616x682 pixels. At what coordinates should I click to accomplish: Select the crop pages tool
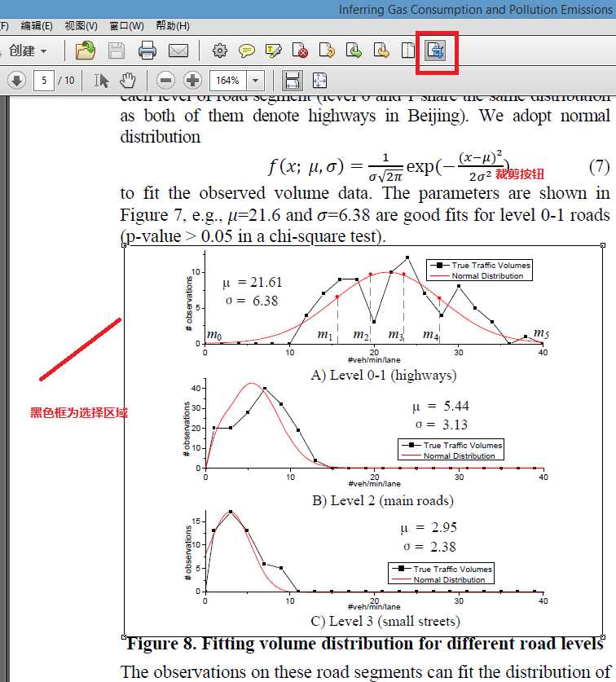[x=435, y=51]
